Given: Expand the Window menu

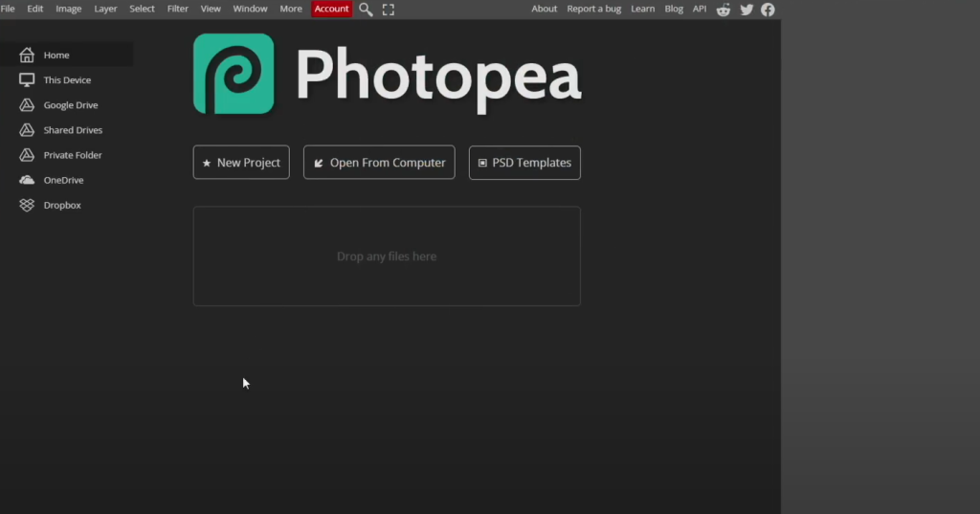Looking at the screenshot, I should point(251,9).
